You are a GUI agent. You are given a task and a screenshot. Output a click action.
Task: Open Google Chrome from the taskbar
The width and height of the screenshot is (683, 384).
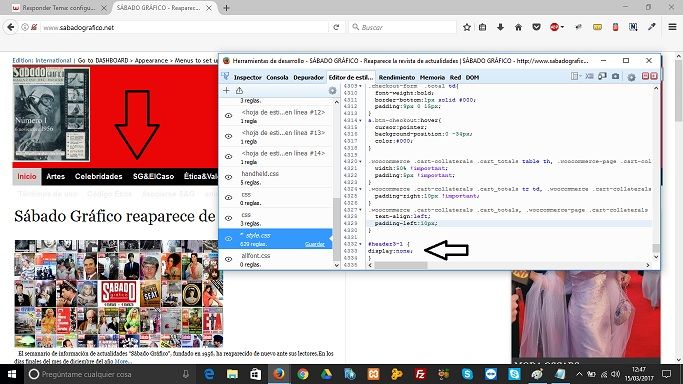coord(303,374)
